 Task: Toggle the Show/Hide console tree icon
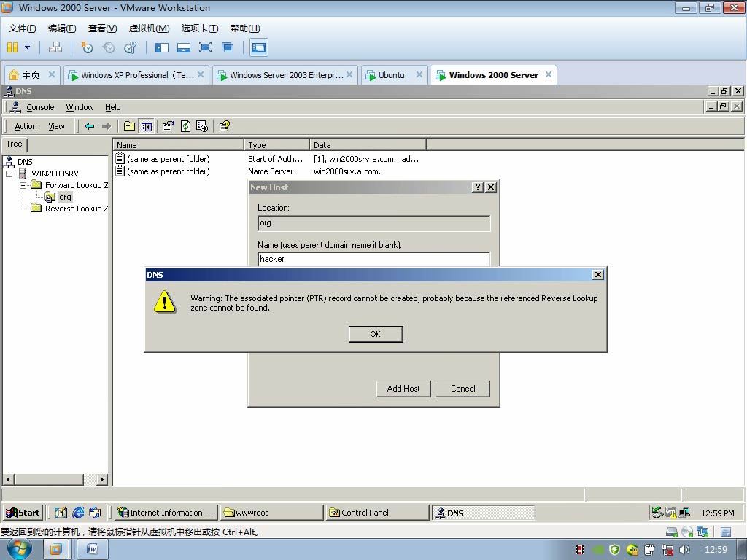pyautogui.click(x=146, y=126)
